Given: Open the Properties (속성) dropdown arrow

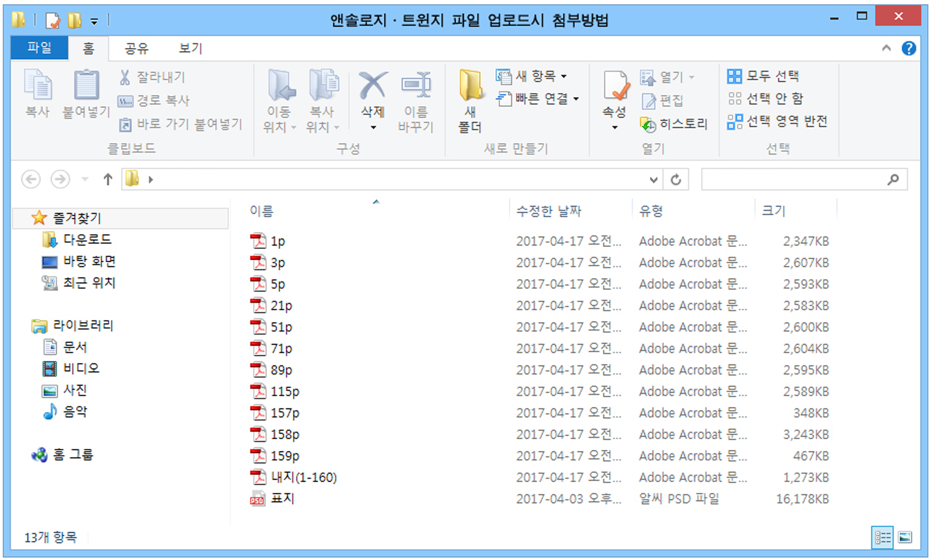Looking at the screenshot, I should pos(615,128).
